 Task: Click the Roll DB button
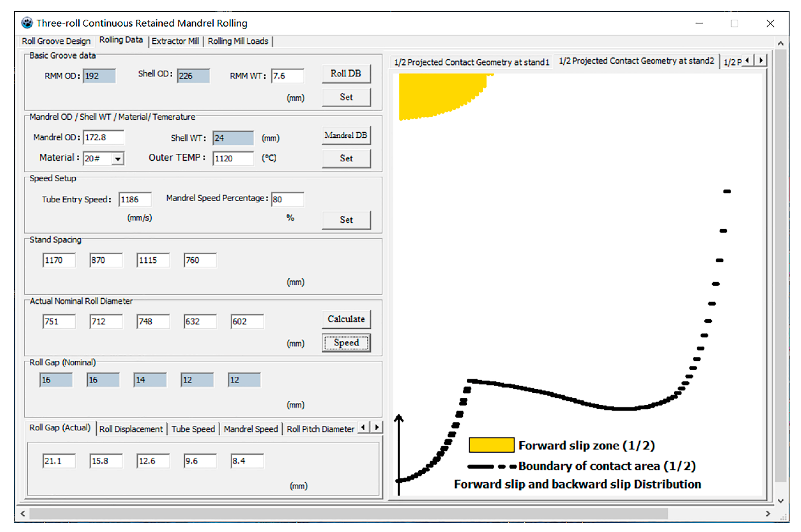346,73
